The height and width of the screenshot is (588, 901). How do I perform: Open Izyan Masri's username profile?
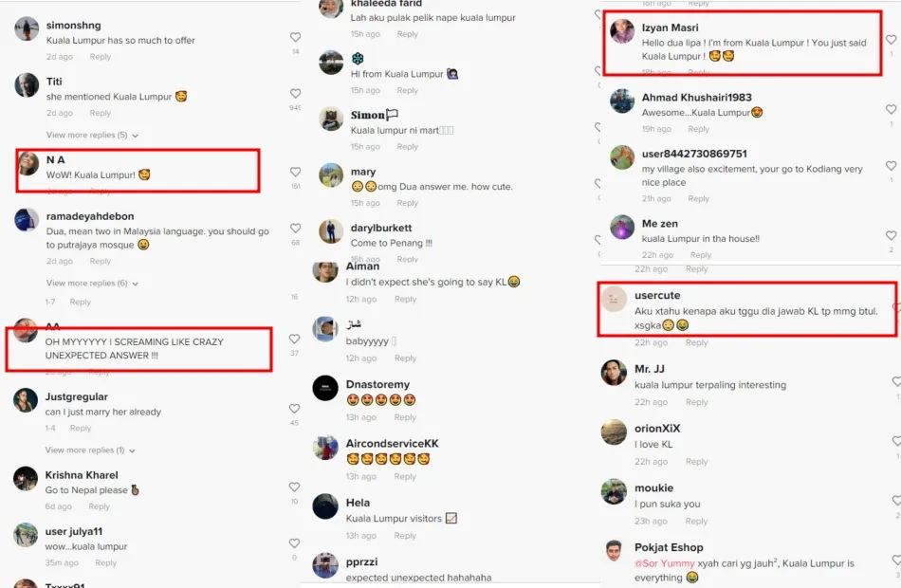point(670,28)
